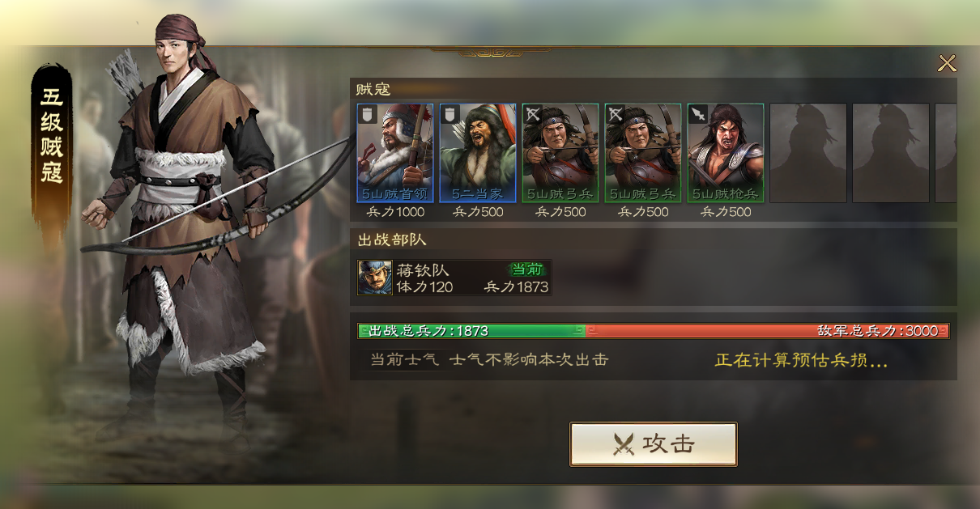Click shield icon on 二当家 card
The height and width of the screenshot is (509, 980).
coord(450,114)
